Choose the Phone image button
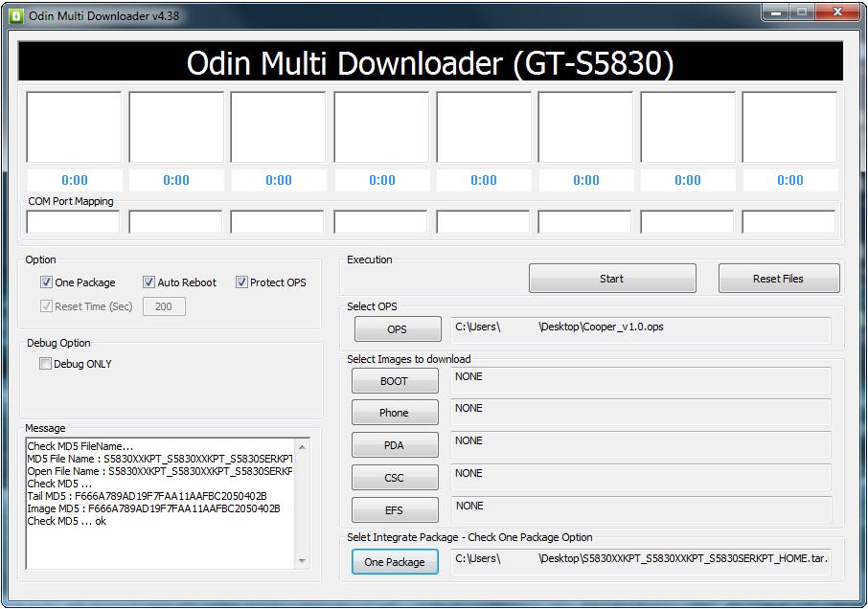868x609 pixels. 395,413
